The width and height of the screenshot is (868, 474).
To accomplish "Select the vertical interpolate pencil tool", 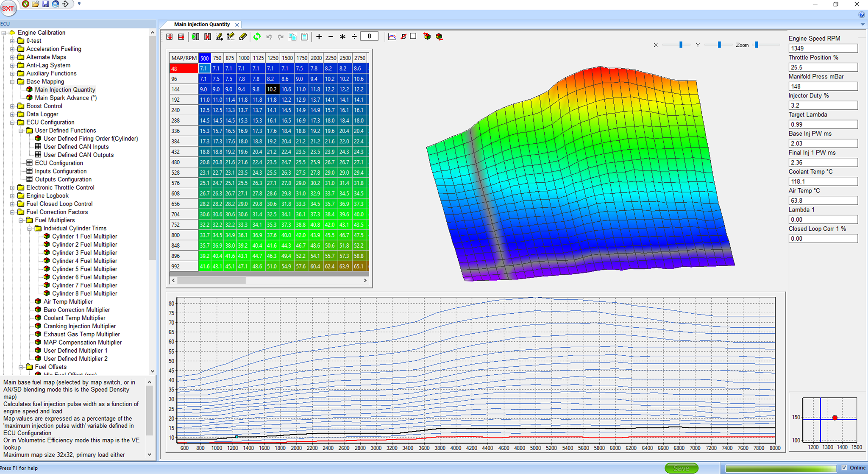I will 231,37.
